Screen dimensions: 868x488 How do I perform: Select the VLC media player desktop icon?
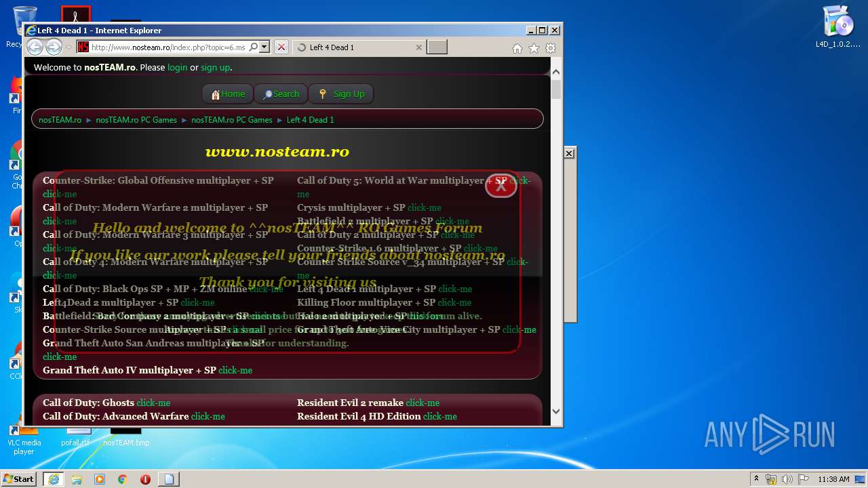point(24,440)
